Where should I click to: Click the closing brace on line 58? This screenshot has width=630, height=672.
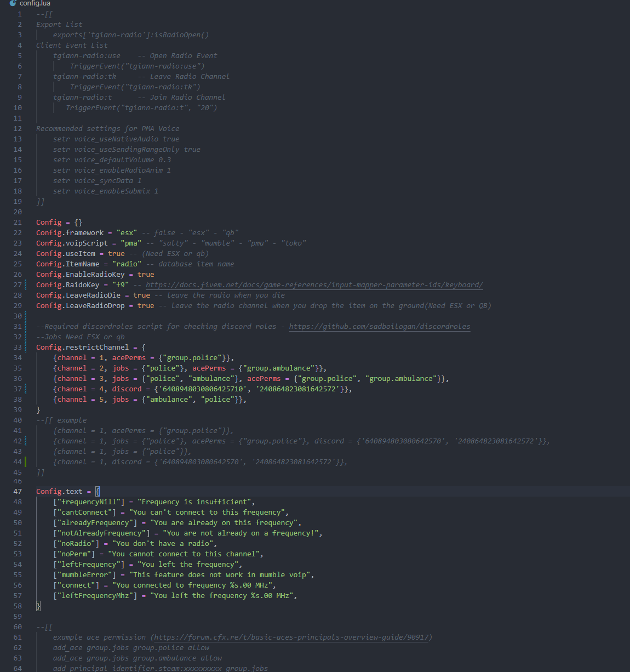[x=38, y=606]
